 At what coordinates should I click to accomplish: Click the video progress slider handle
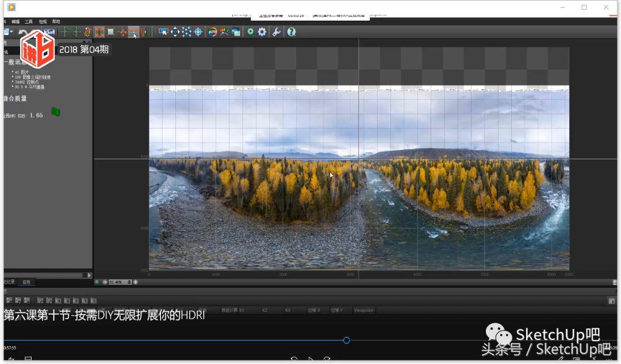(346, 340)
